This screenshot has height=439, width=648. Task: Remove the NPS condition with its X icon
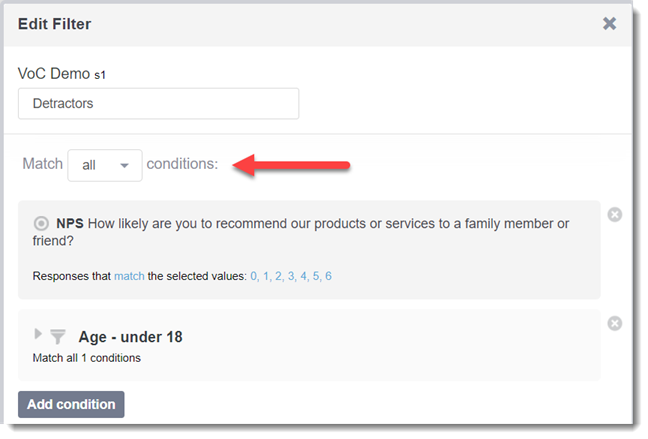pyautogui.click(x=615, y=215)
